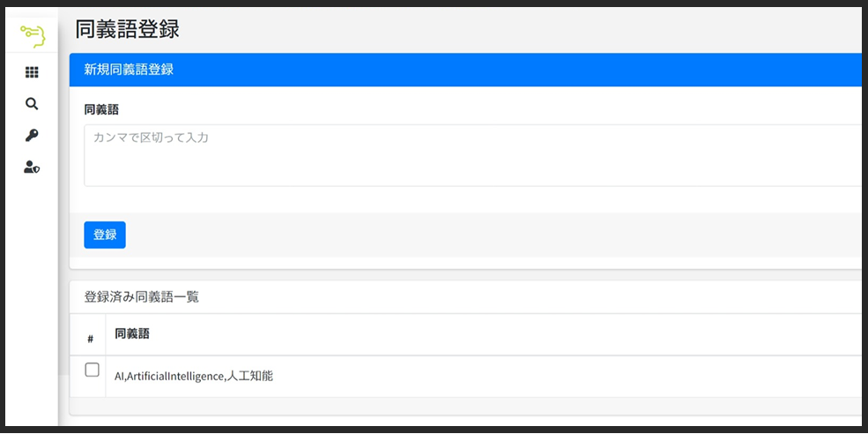868x434 pixels.
Task: Click the gray footer beside the 登録 button
Action: 485,235
